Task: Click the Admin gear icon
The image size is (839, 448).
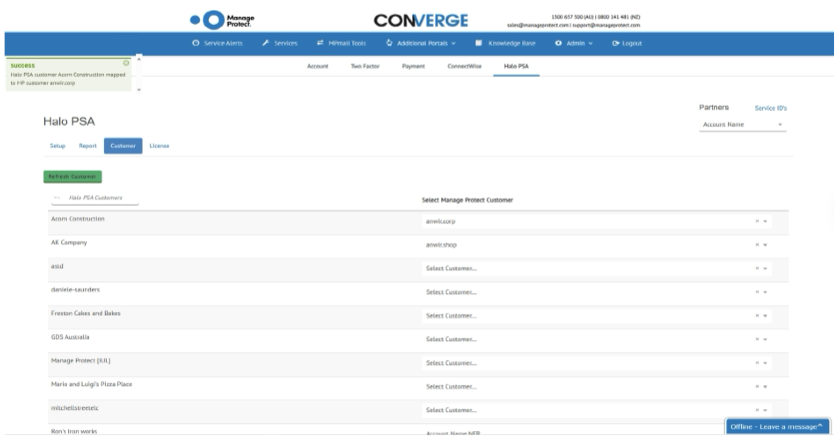Action: pyautogui.click(x=558, y=43)
